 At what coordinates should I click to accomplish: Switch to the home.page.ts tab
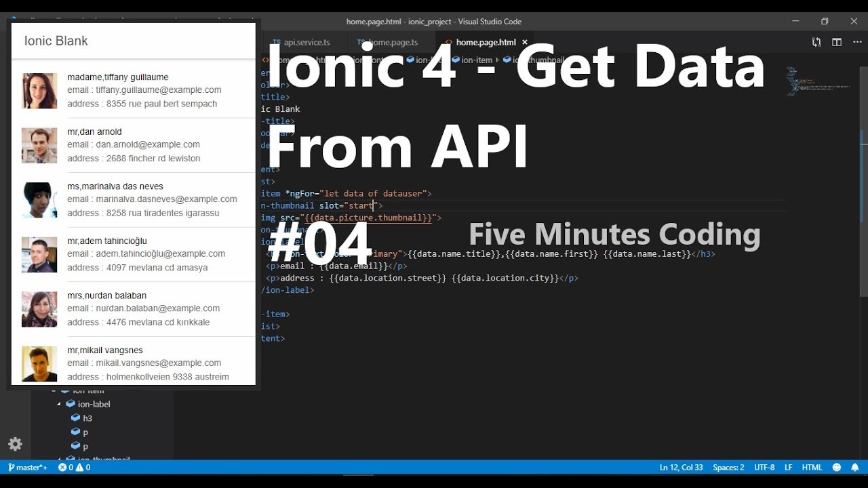click(393, 42)
